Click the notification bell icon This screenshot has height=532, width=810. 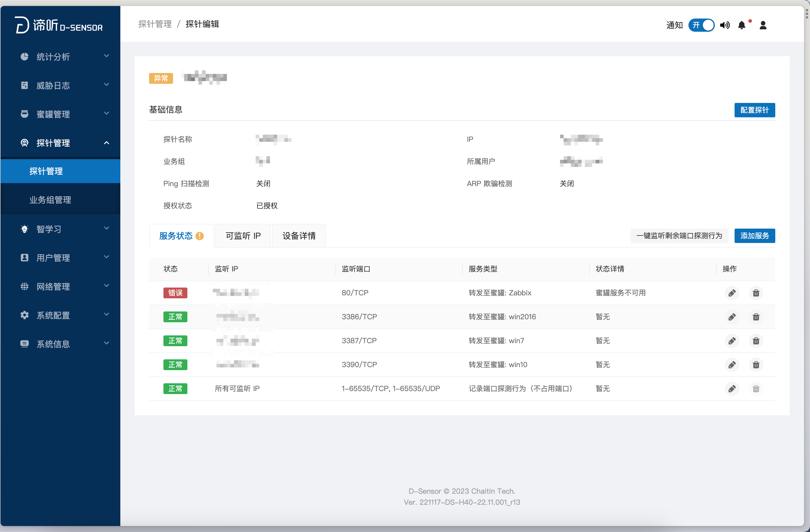click(x=741, y=25)
